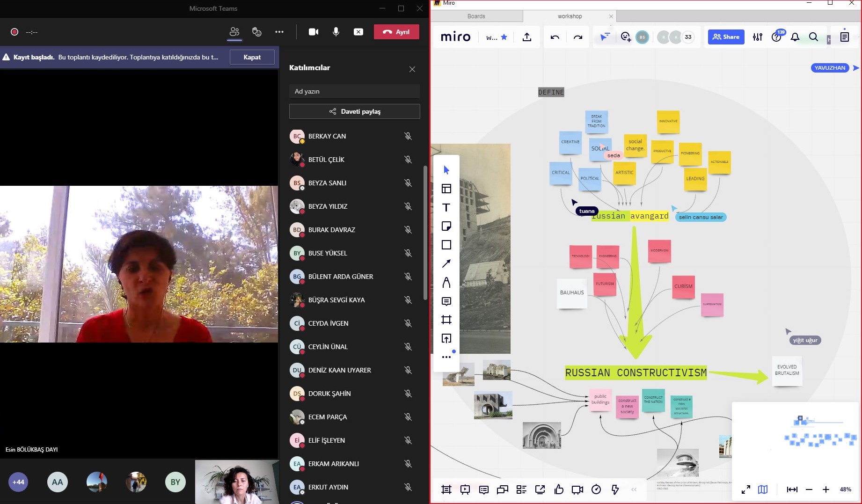Image resolution: width=862 pixels, height=504 pixels.
Task: Click the miro logo
Action: coord(456,37)
